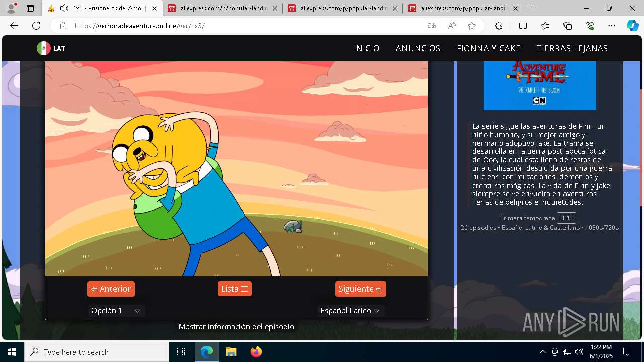The image size is (644, 362).
Task: Mute the tab using the speaker icon
Action: click(x=64, y=8)
